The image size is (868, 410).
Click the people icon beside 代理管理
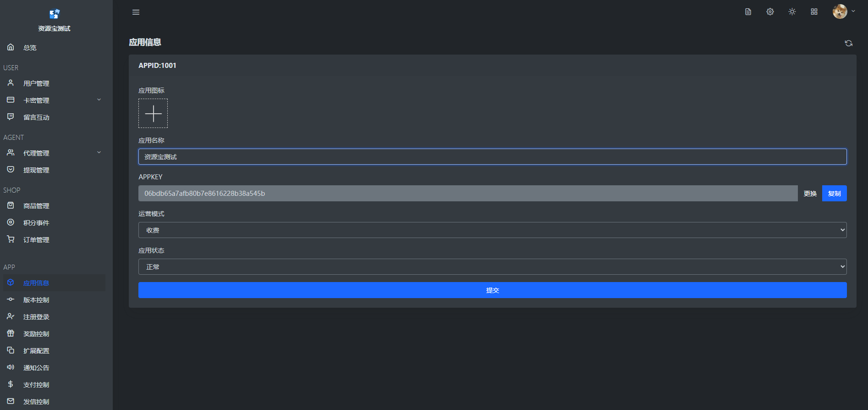coord(11,153)
